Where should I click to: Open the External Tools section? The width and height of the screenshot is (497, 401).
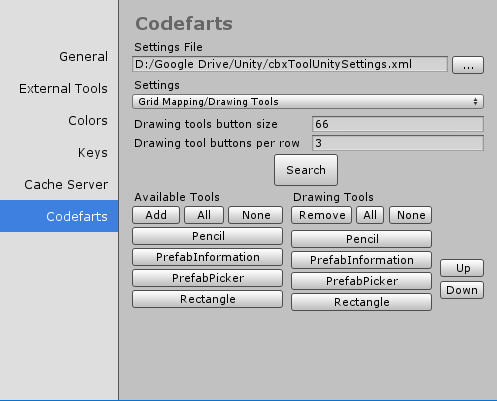63,89
